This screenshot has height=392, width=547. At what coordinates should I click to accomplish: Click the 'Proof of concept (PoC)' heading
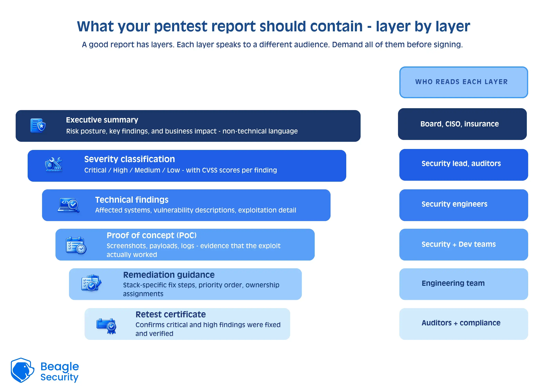(x=152, y=235)
